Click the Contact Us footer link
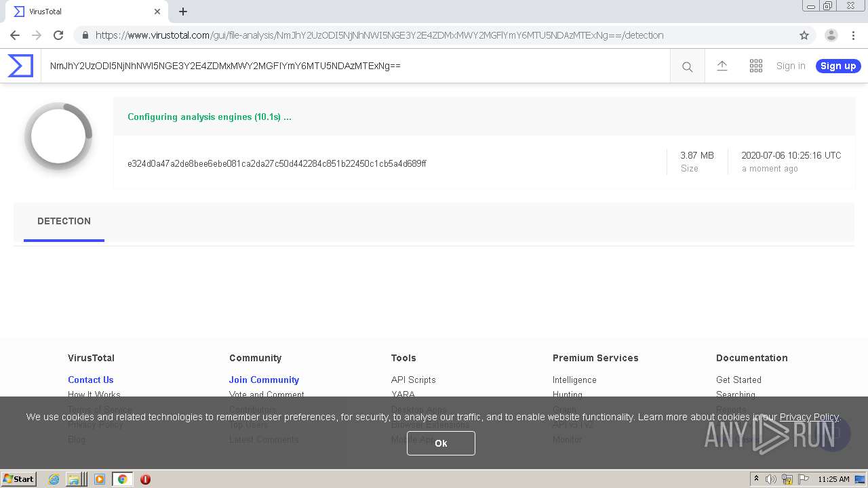The width and height of the screenshot is (868, 488). [x=91, y=380]
